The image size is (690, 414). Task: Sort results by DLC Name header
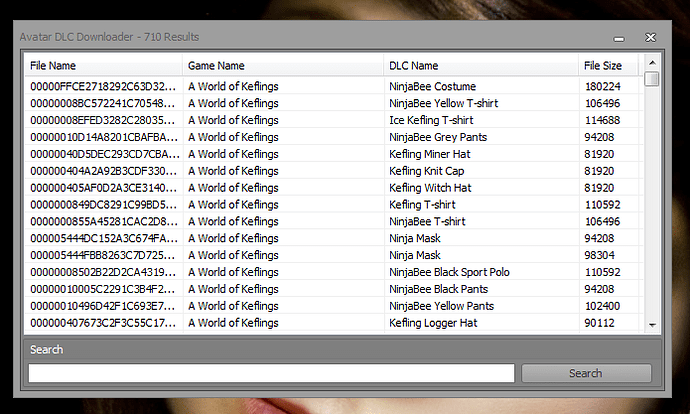(480, 66)
